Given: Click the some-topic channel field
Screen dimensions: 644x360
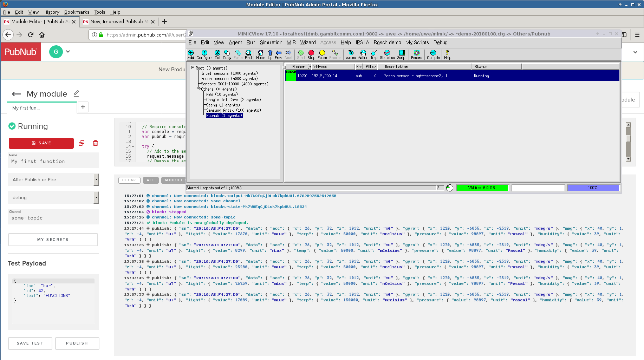Looking at the screenshot, I should pos(53,216).
